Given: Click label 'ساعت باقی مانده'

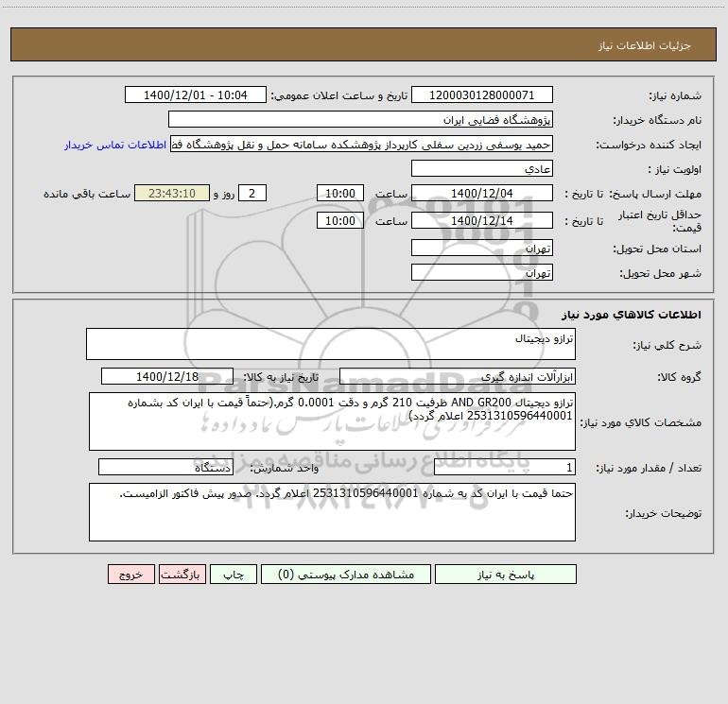Looking at the screenshot, I should point(87,194).
